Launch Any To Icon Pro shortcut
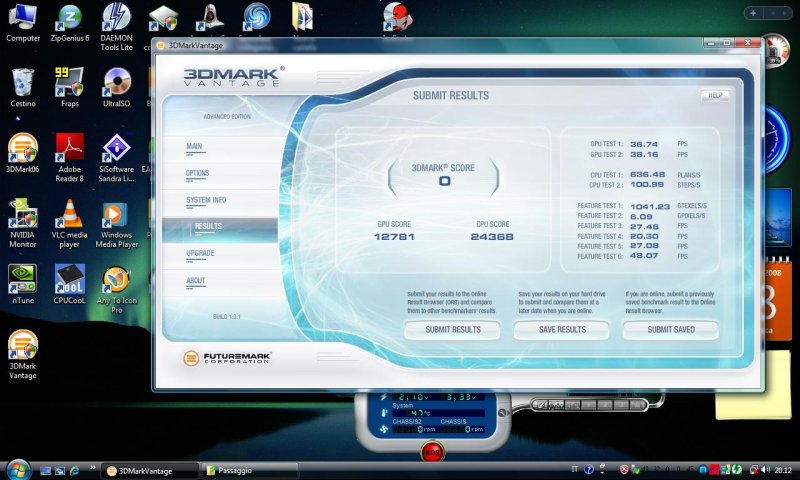The width and height of the screenshot is (800, 480). point(116,289)
